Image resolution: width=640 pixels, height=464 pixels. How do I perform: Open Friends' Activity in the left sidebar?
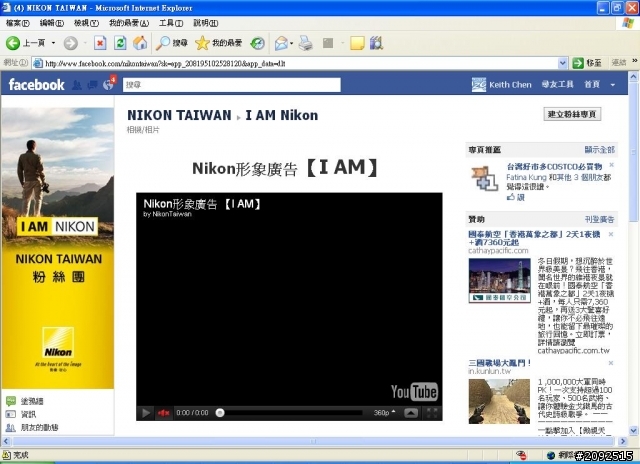(x=32, y=427)
